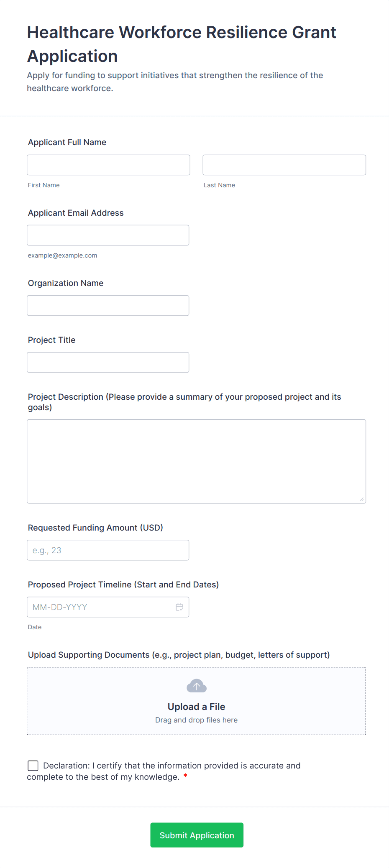Click the Upload Supporting Documents label
This screenshot has width=389, height=868.
(179, 655)
